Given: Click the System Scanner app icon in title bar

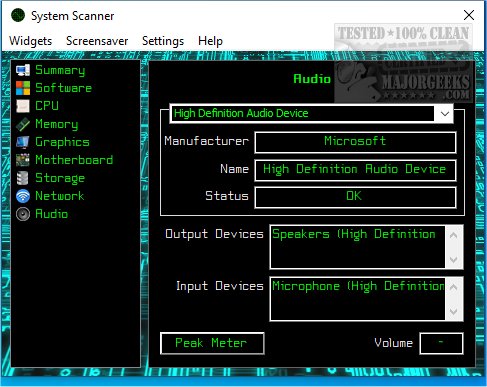Looking at the screenshot, I should pos(18,15).
